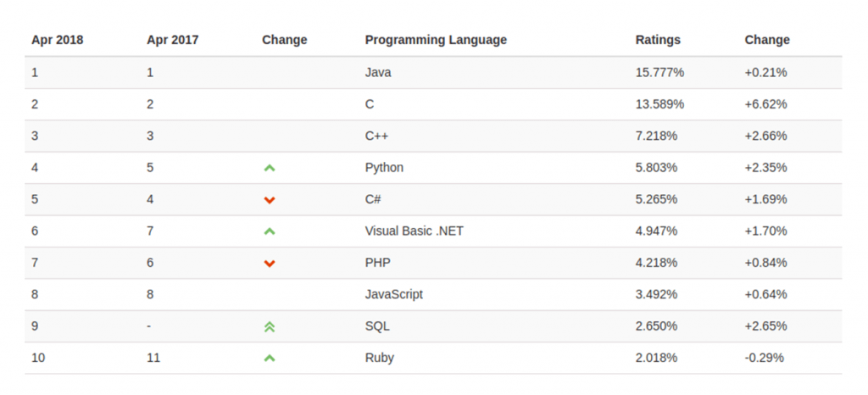
Task: Click the 5.803% rating value
Action: coord(656,168)
